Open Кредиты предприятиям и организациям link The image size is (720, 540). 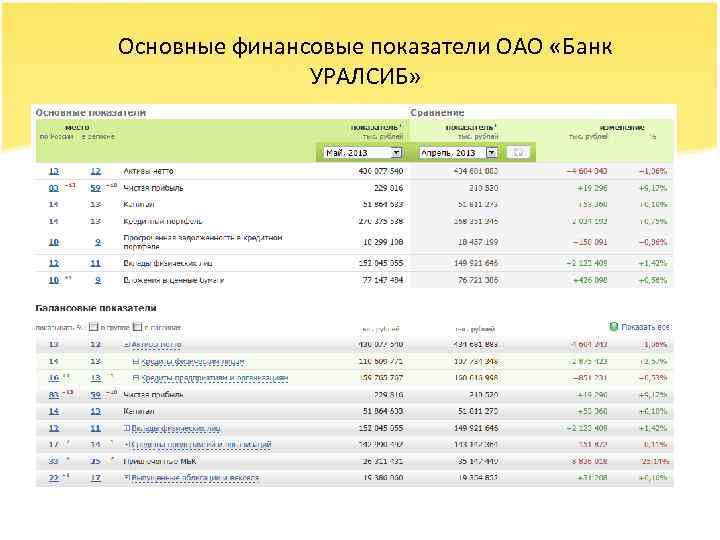(214, 378)
